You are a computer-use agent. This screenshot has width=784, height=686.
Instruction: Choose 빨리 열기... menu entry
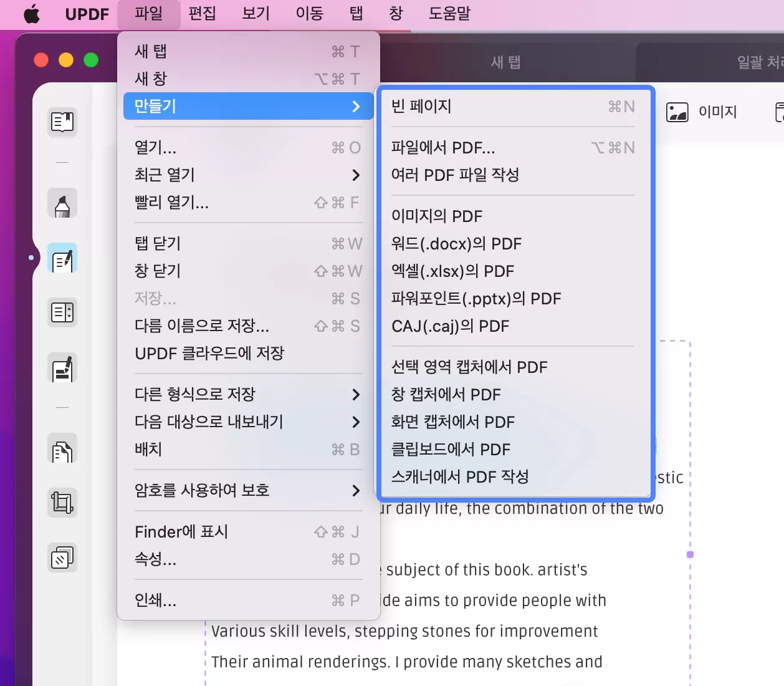[248, 203]
